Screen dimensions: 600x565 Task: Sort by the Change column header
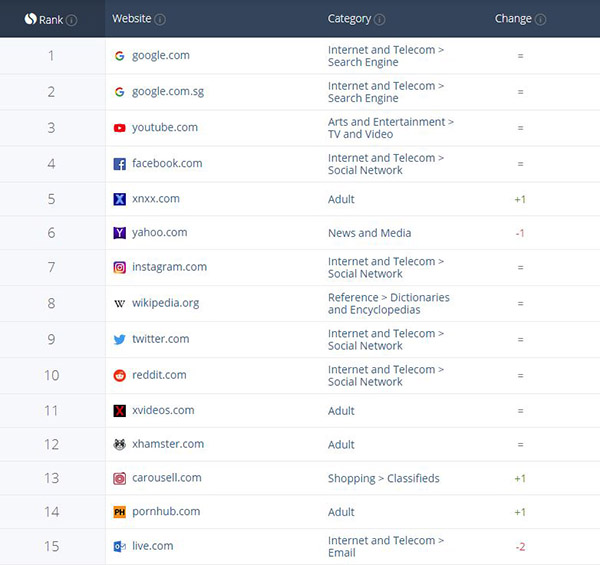(513, 19)
